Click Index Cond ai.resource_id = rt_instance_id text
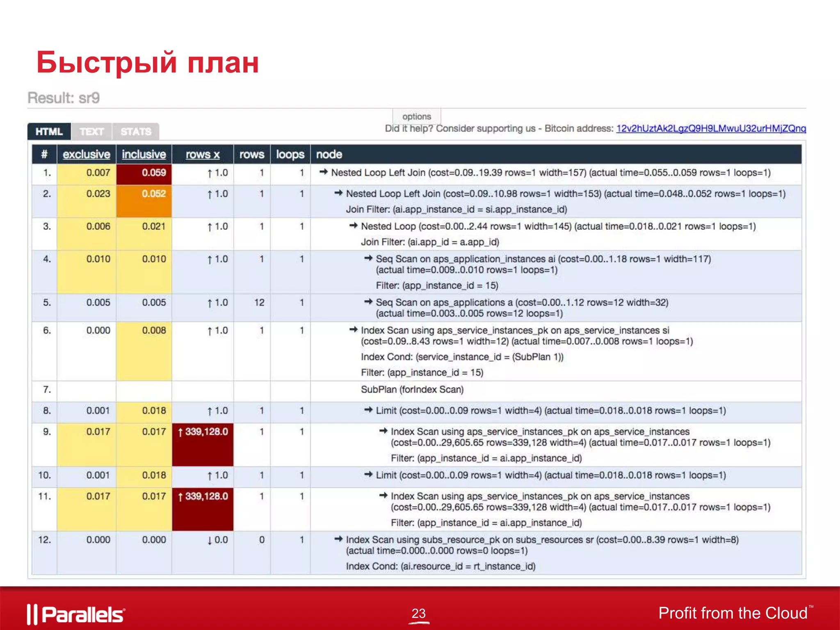 tap(441, 566)
